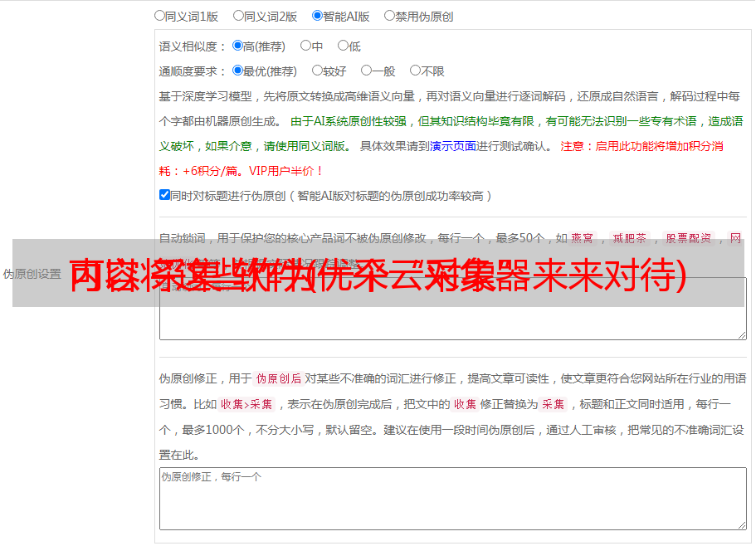Click the 减肥茶 example tag

630,238
